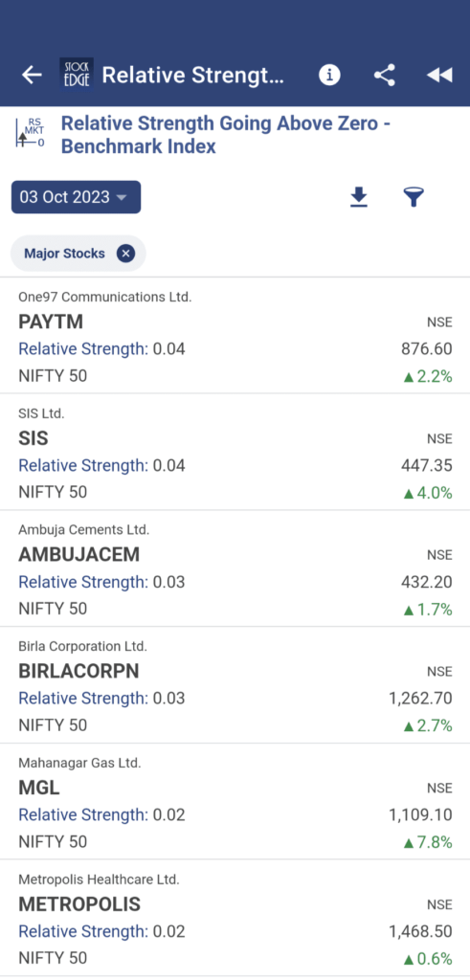This screenshot has height=980, width=470.
Task: Open the filter funnel icon
Action: click(x=414, y=197)
